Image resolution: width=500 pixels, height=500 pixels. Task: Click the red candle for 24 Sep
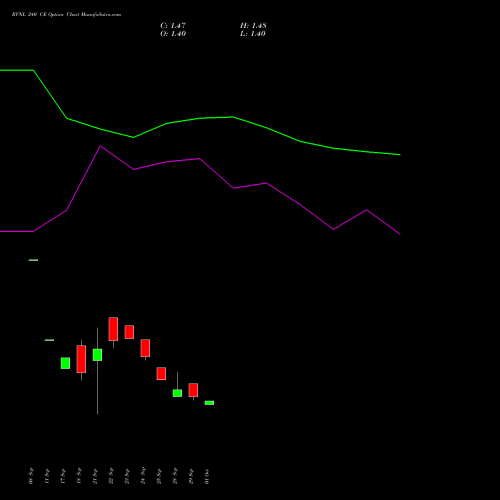point(145,348)
